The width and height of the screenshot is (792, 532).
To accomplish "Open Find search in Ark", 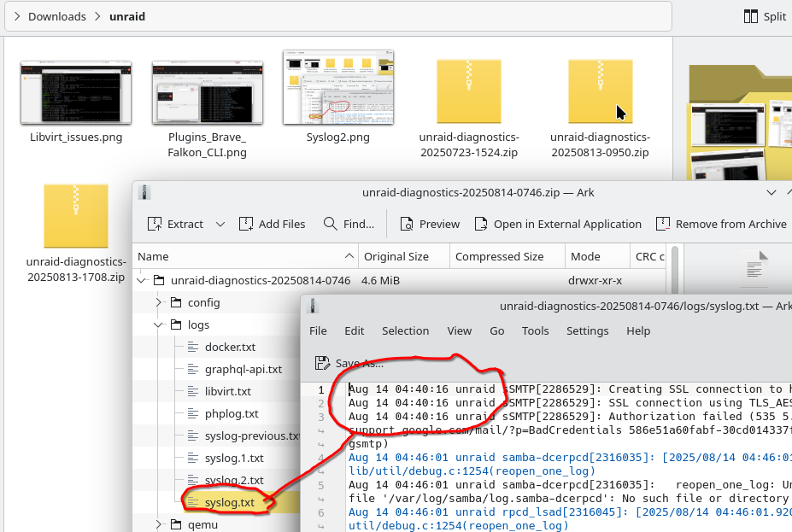I will pyautogui.click(x=349, y=224).
